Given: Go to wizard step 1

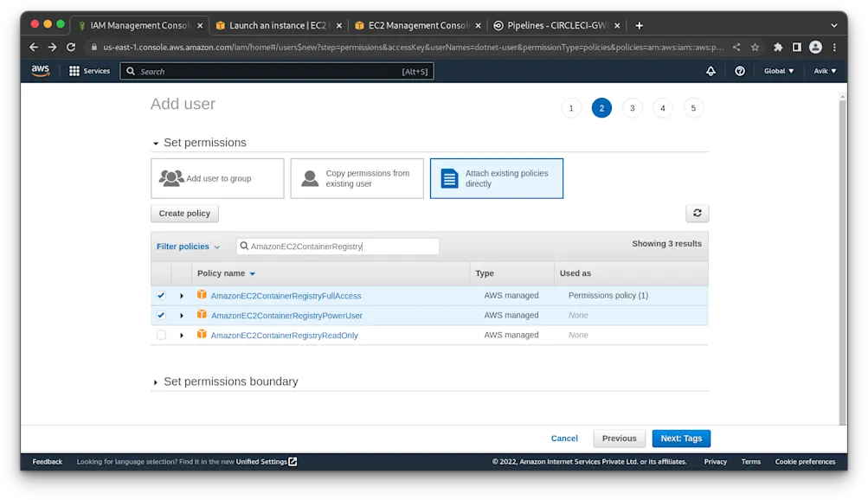Looking at the screenshot, I should click(571, 108).
